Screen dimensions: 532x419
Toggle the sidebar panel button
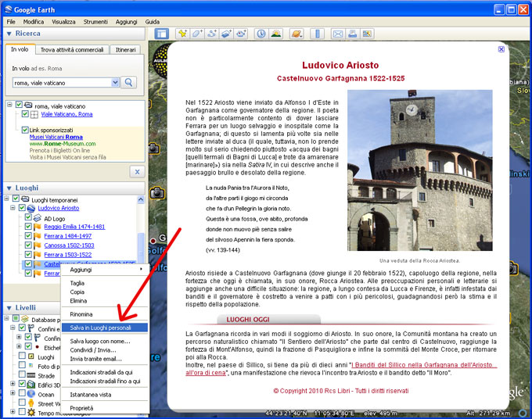tap(161, 34)
